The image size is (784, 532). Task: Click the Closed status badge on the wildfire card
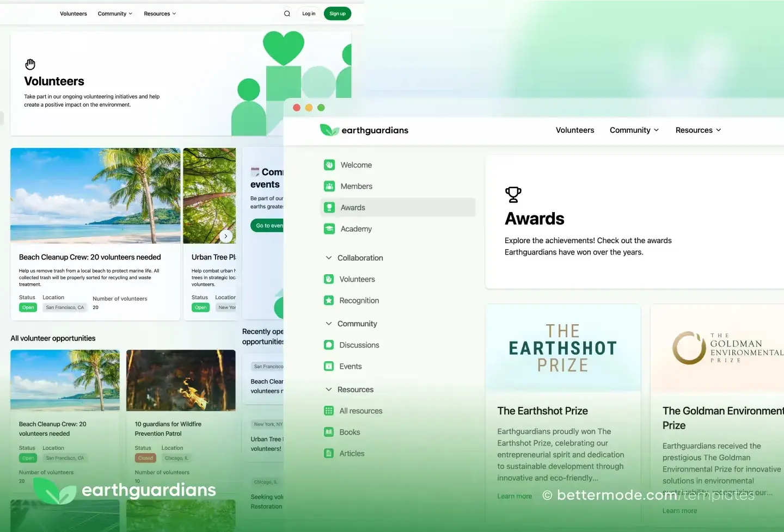[x=145, y=458]
